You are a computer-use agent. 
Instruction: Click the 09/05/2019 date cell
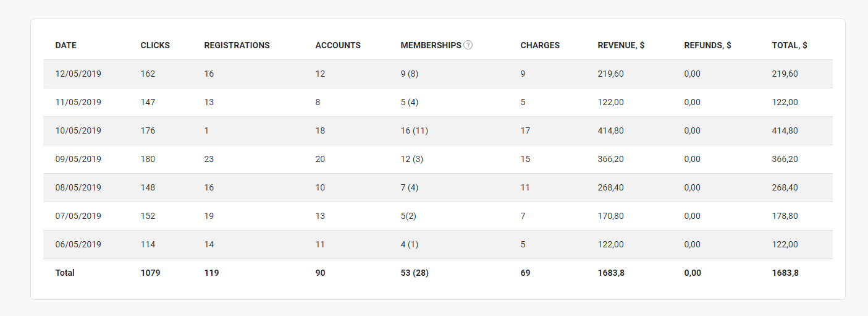pos(78,159)
